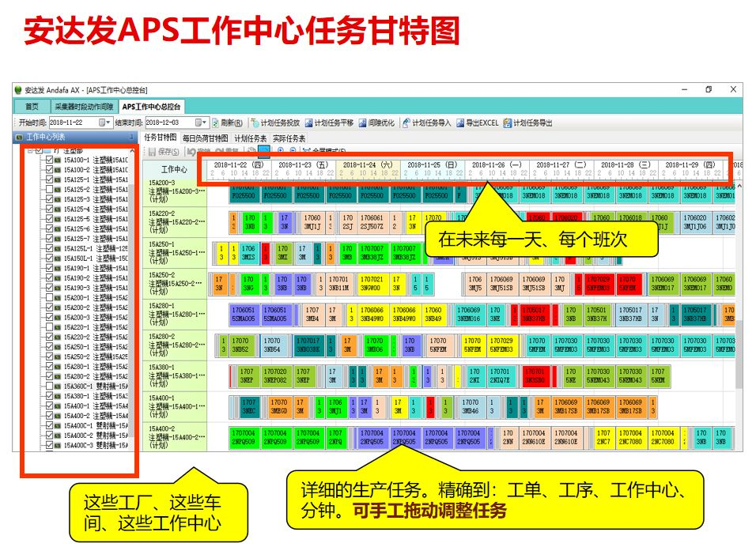Minimize the Andafa AX window

pyautogui.click(x=684, y=89)
